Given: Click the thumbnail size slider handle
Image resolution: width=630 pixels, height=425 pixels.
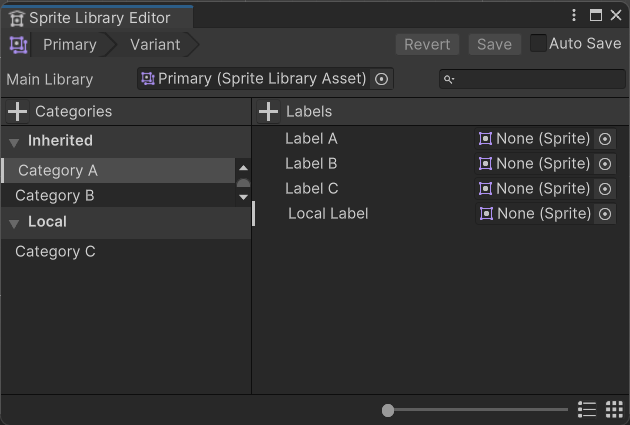Looking at the screenshot, I should point(388,410).
